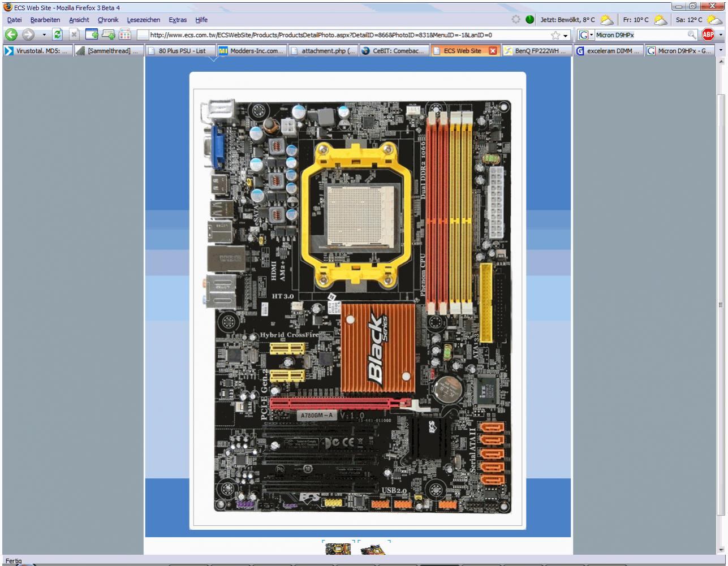Open the Extras menu

click(x=178, y=20)
